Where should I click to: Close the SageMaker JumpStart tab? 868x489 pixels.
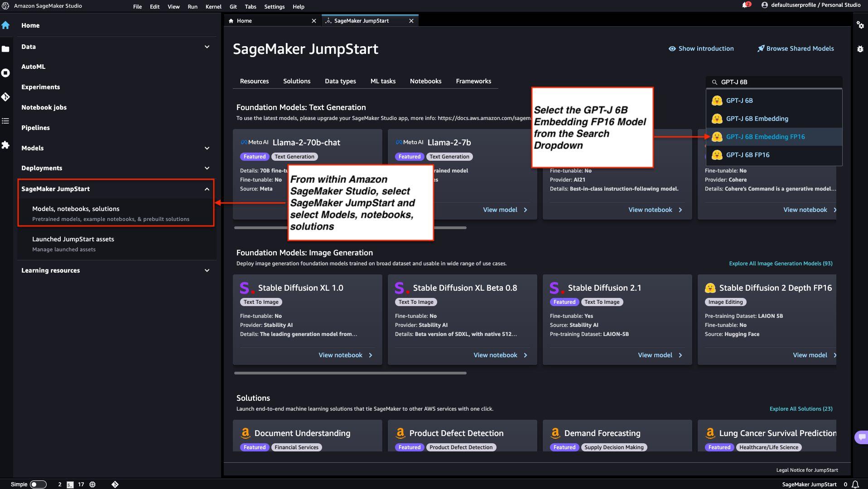pos(411,21)
